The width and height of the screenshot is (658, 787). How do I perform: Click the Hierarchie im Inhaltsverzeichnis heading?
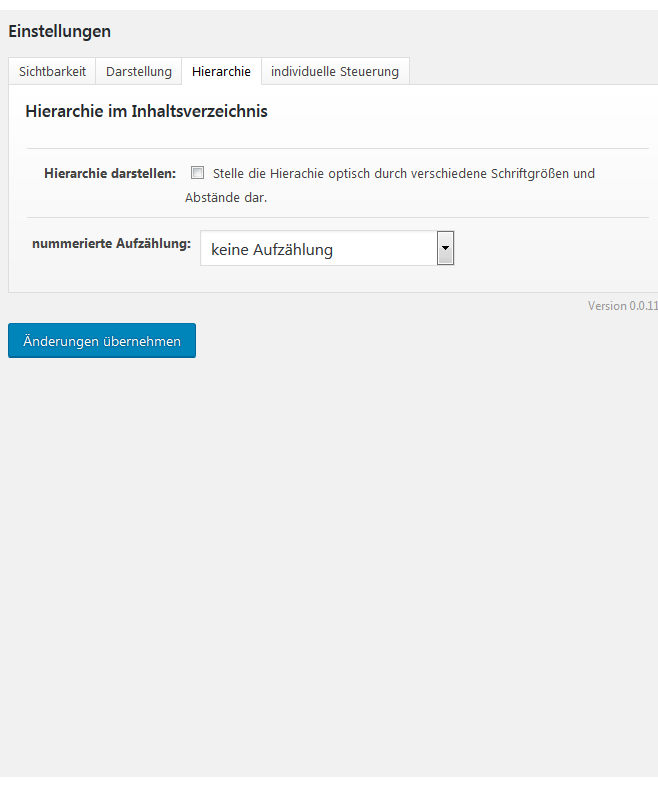pyautogui.click(x=147, y=111)
